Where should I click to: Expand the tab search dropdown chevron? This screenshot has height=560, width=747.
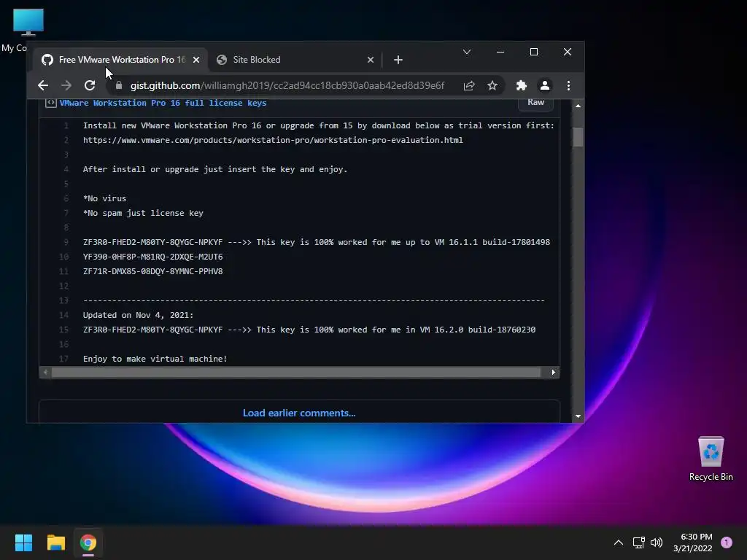(467, 52)
